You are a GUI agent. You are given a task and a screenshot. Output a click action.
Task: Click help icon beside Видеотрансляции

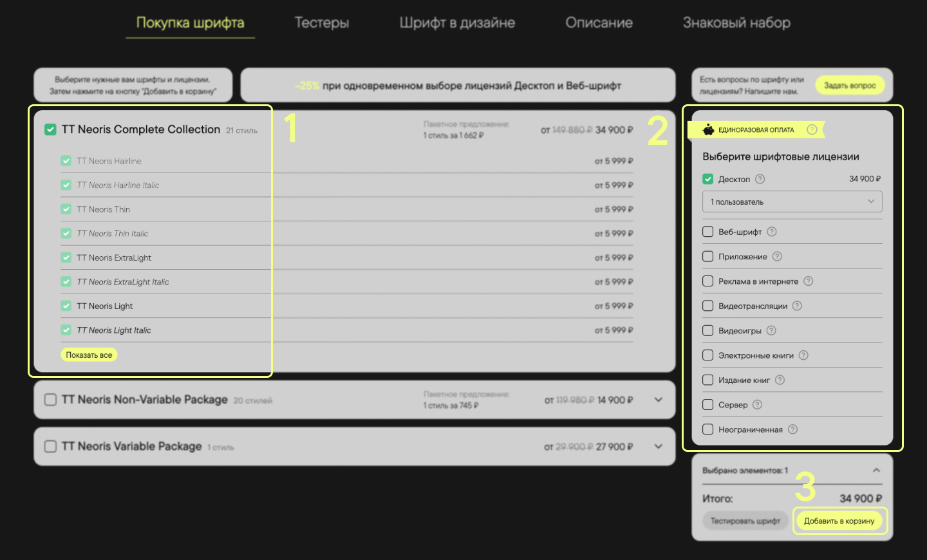click(x=797, y=306)
